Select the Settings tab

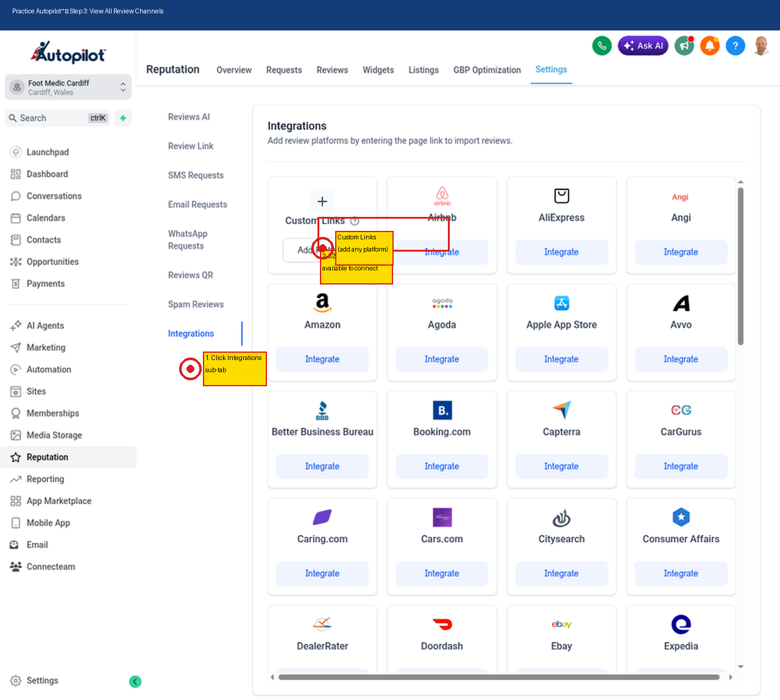[551, 69]
